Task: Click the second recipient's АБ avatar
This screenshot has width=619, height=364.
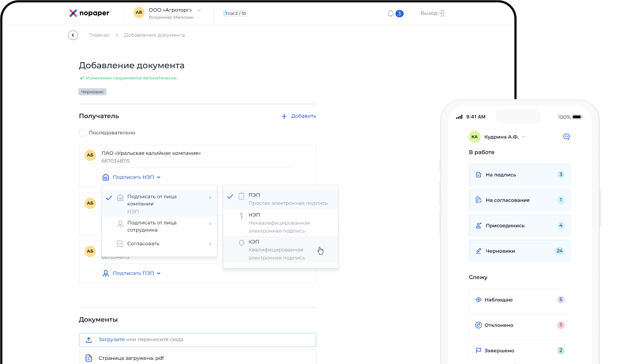Action: 90,203
